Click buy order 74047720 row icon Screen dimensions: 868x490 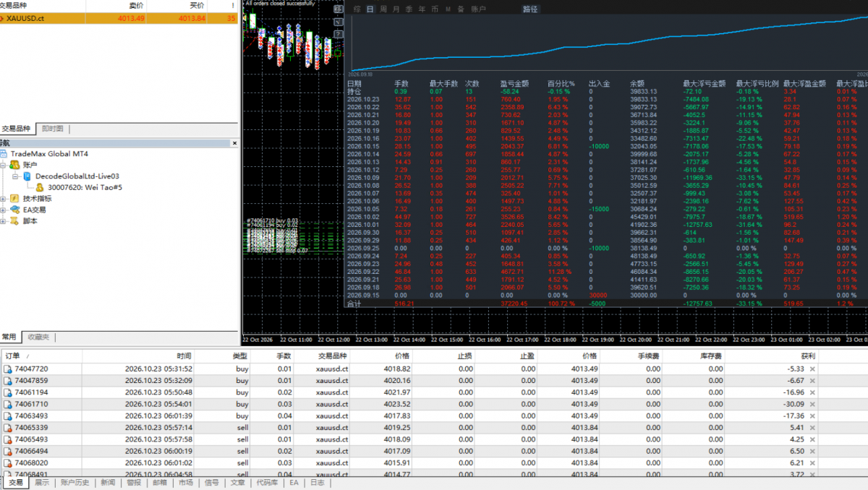[x=8, y=369]
